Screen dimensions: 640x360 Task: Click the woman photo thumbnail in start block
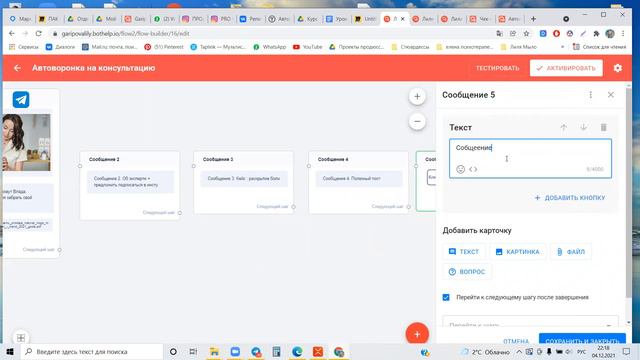[x=27, y=142]
